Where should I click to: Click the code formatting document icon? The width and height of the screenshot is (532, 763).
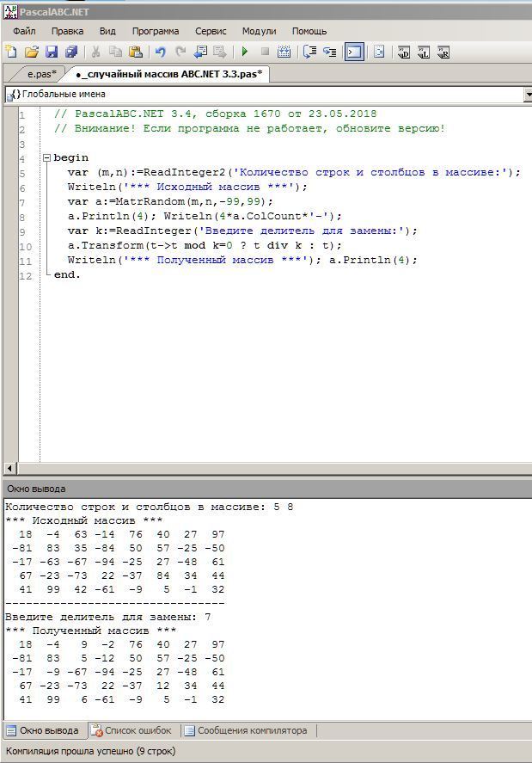379,52
